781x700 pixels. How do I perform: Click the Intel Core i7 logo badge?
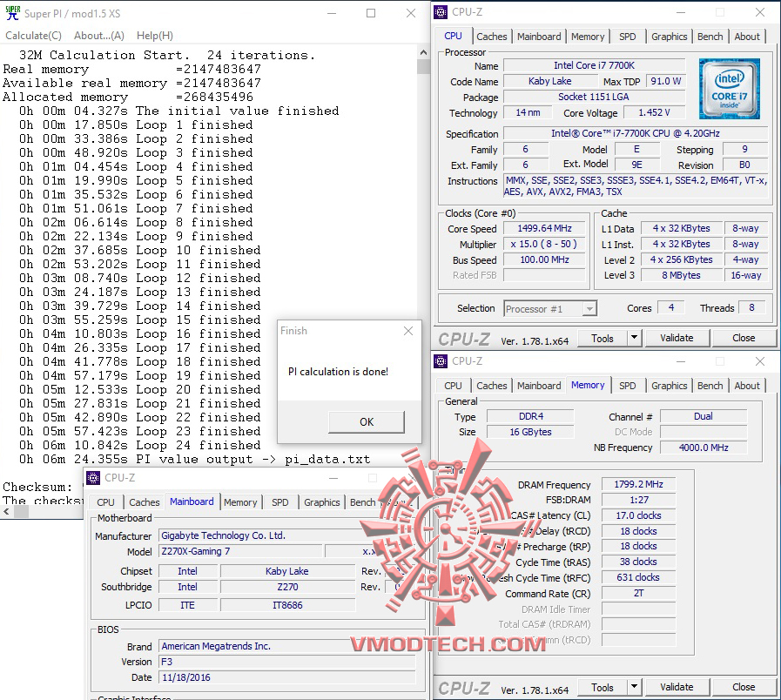(x=730, y=88)
